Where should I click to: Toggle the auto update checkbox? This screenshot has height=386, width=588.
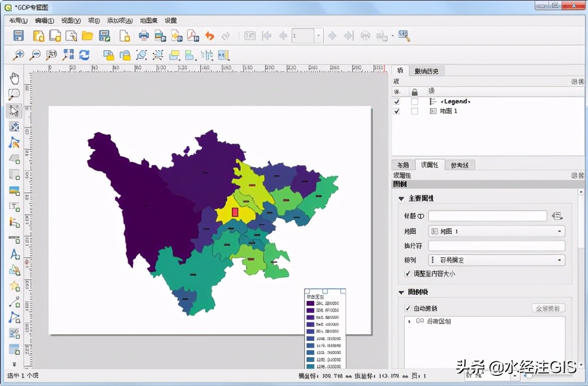coord(408,308)
